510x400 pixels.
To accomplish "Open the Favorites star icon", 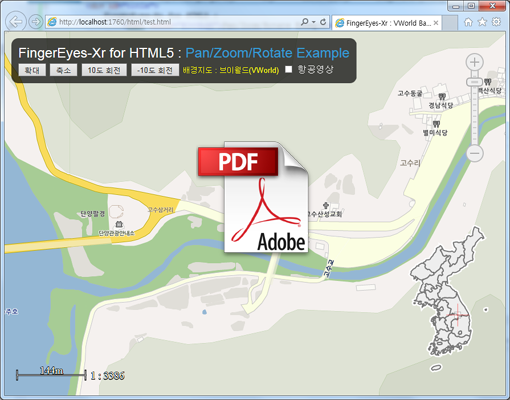I will click(x=482, y=22).
